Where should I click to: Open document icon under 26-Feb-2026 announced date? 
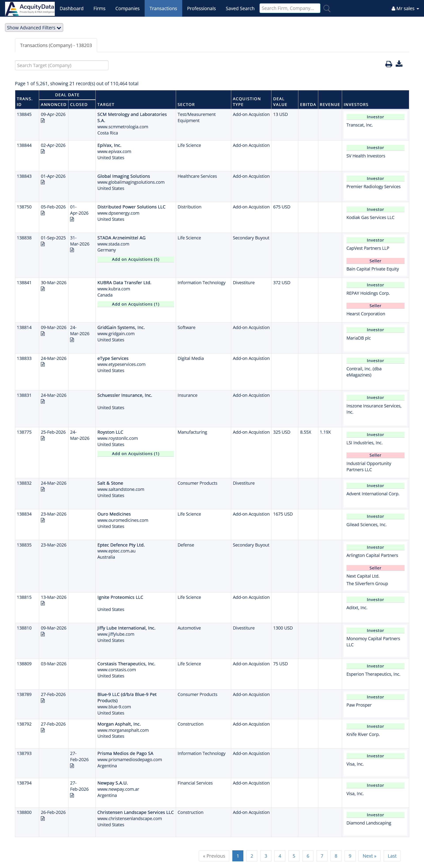(x=43, y=819)
